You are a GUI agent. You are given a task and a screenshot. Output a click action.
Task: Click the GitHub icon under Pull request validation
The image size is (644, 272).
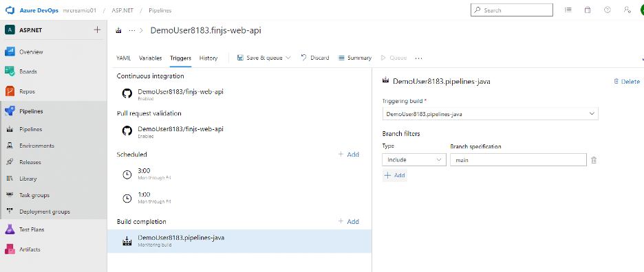[127, 131]
